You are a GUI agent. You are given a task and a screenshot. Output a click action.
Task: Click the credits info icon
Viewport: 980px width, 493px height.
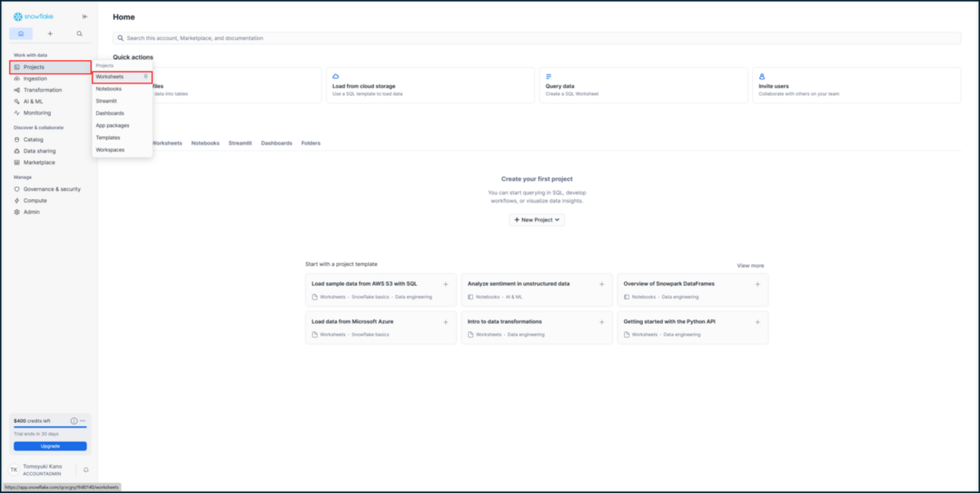[74, 421]
